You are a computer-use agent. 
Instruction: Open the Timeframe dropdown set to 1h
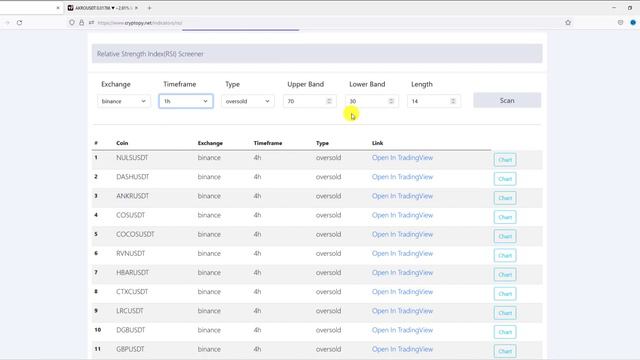click(x=186, y=101)
